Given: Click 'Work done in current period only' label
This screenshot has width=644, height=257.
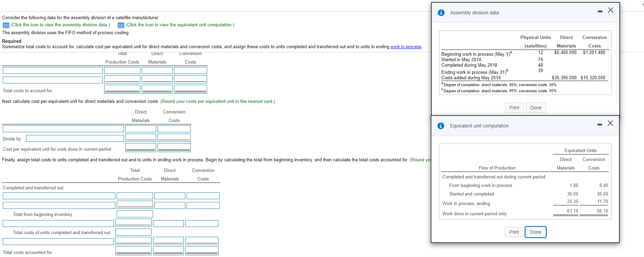Looking at the screenshot, I should [474, 214].
